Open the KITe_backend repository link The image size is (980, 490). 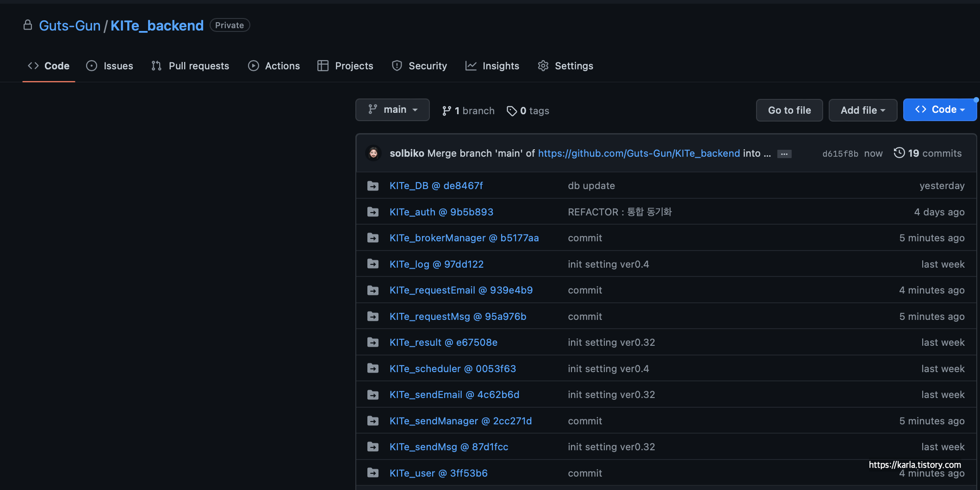pyautogui.click(x=157, y=25)
